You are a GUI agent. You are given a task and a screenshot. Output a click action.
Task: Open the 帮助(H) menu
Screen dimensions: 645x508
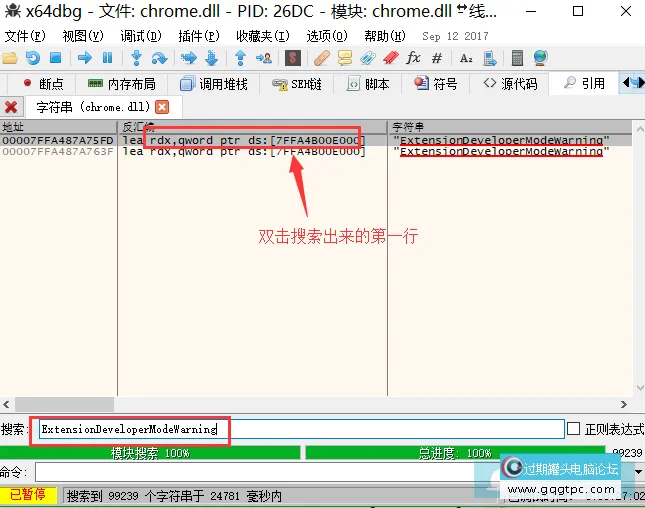pyautogui.click(x=385, y=36)
